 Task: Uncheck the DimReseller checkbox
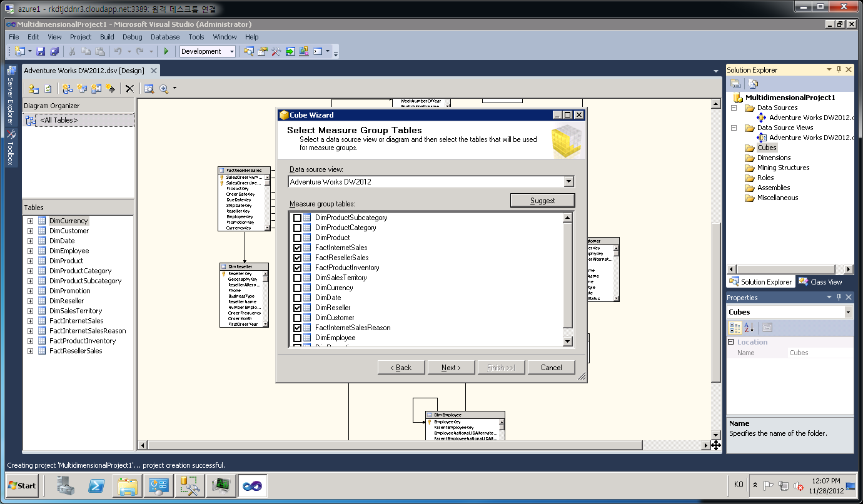pyautogui.click(x=298, y=308)
